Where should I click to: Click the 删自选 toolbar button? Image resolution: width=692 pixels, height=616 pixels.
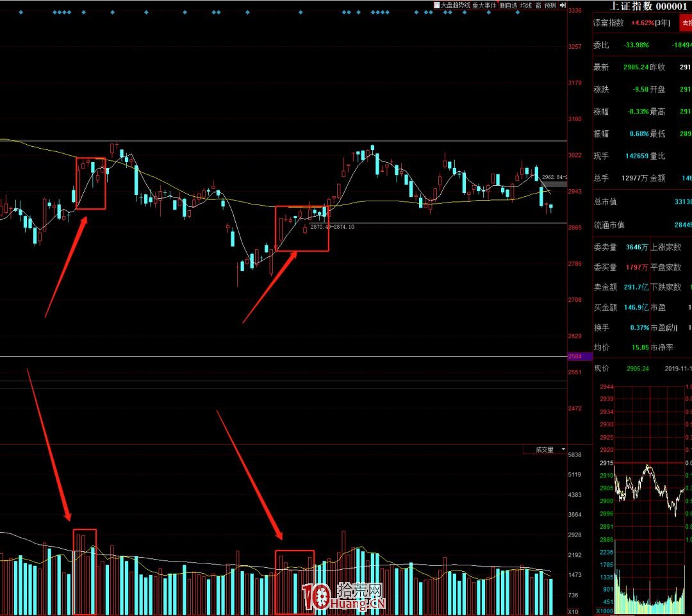coord(508,5)
